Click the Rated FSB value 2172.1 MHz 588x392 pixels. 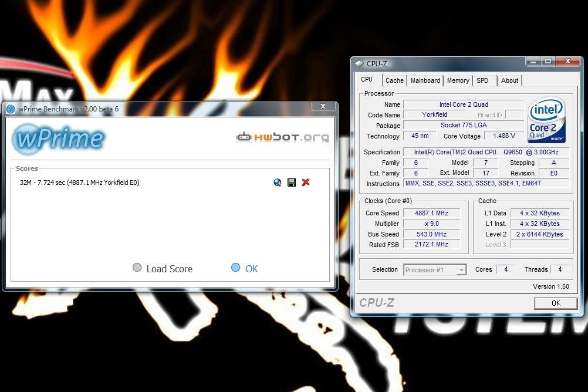[x=432, y=245]
